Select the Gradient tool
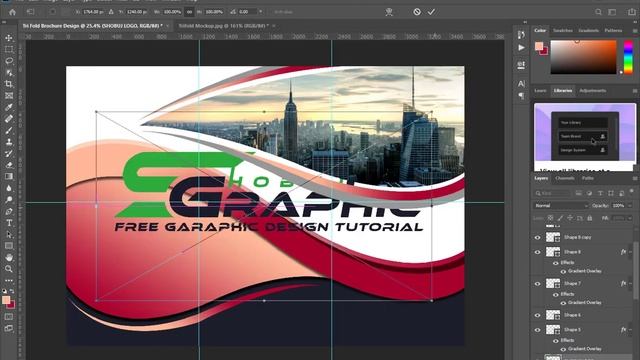Screen dimensions: 640x360 click(x=9, y=176)
